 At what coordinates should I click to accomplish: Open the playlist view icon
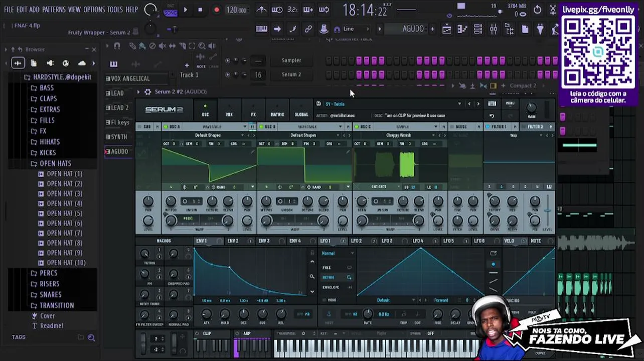click(x=446, y=29)
